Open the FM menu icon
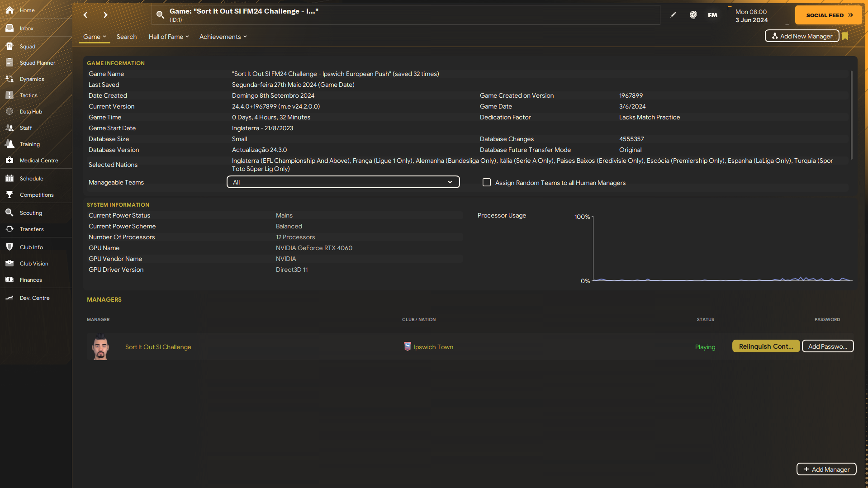 (713, 15)
